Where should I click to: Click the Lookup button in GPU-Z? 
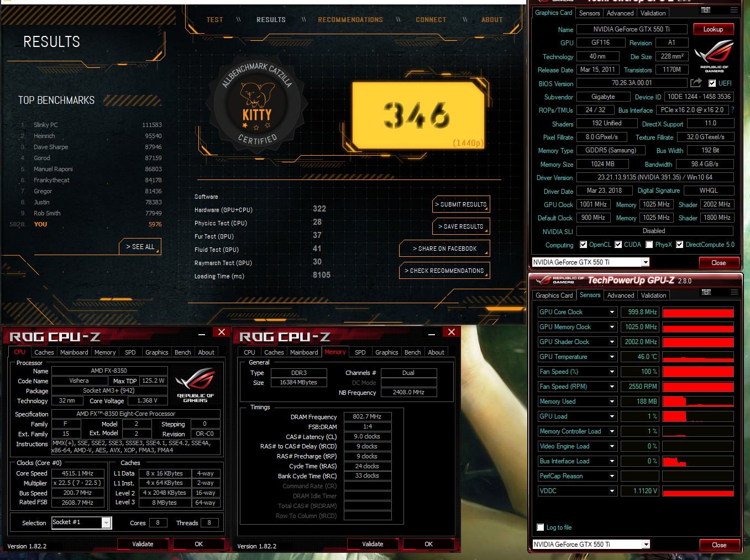tap(713, 29)
